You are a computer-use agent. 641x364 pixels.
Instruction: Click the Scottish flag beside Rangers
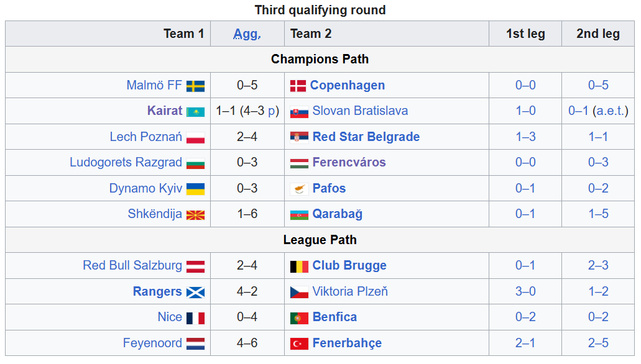pyautogui.click(x=195, y=292)
